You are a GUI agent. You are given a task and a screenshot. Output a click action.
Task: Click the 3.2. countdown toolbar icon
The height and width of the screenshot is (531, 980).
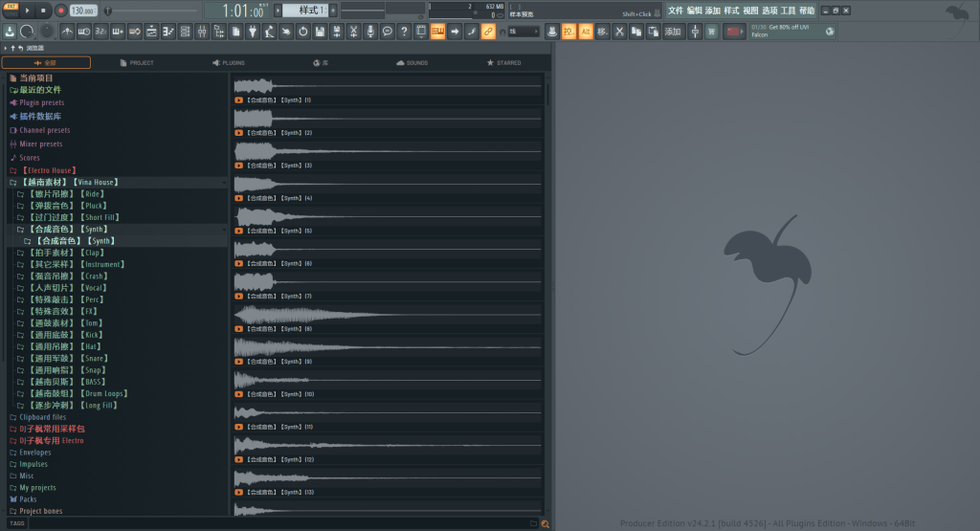100,32
